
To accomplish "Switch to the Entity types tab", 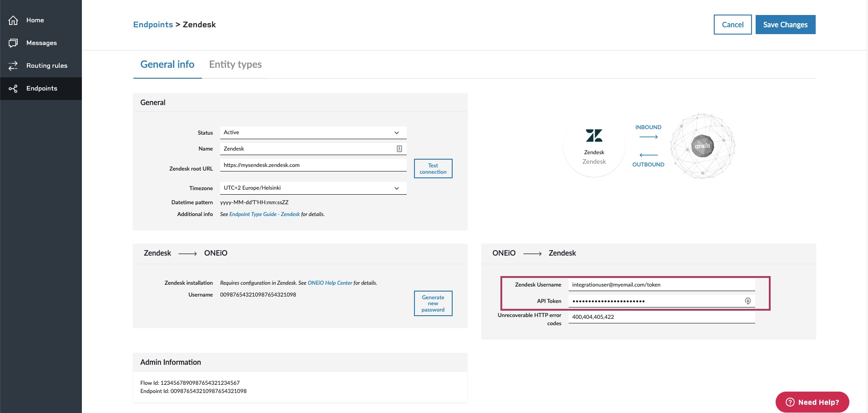I will (x=235, y=65).
